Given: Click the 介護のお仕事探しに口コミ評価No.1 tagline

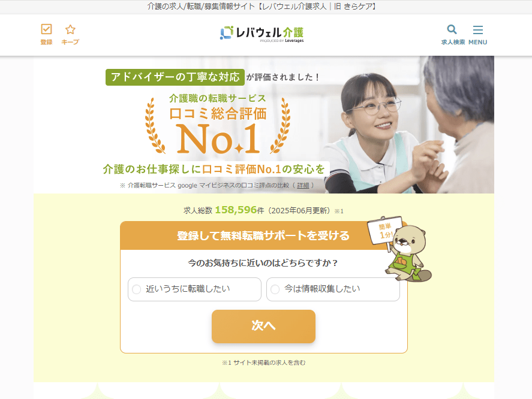Looking at the screenshot, I should pyautogui.click(x=214, y=169).
